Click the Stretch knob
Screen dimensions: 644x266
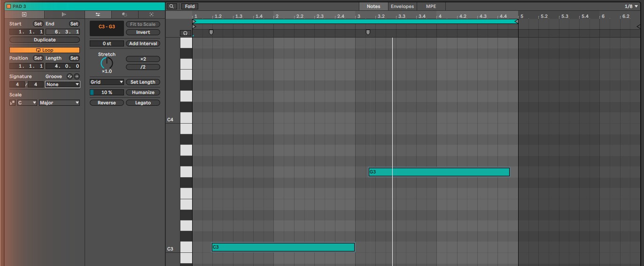pos(107,63)
